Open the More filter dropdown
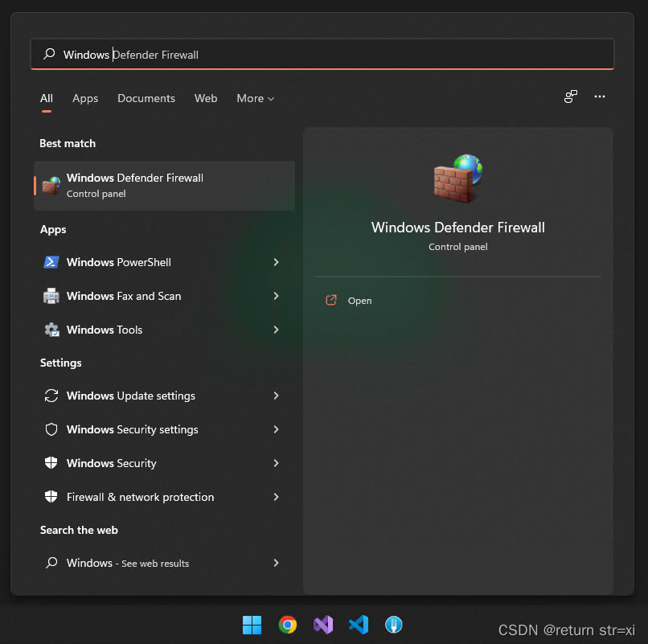Screen dimensions: 648x644 click(x=255, y=98)
